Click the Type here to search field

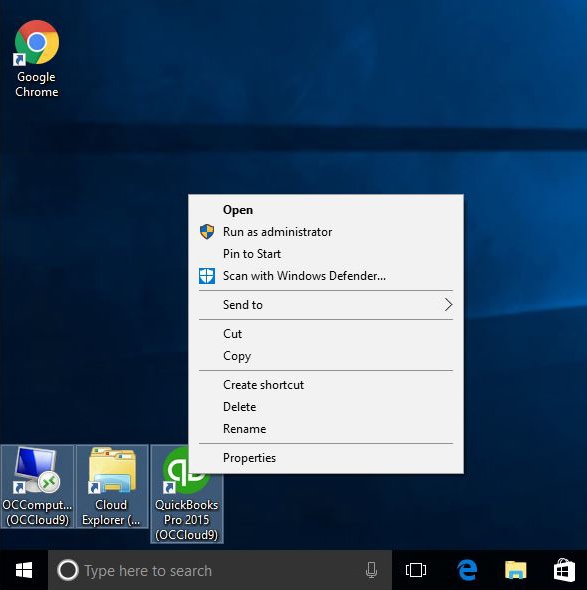tap(220, 570)
